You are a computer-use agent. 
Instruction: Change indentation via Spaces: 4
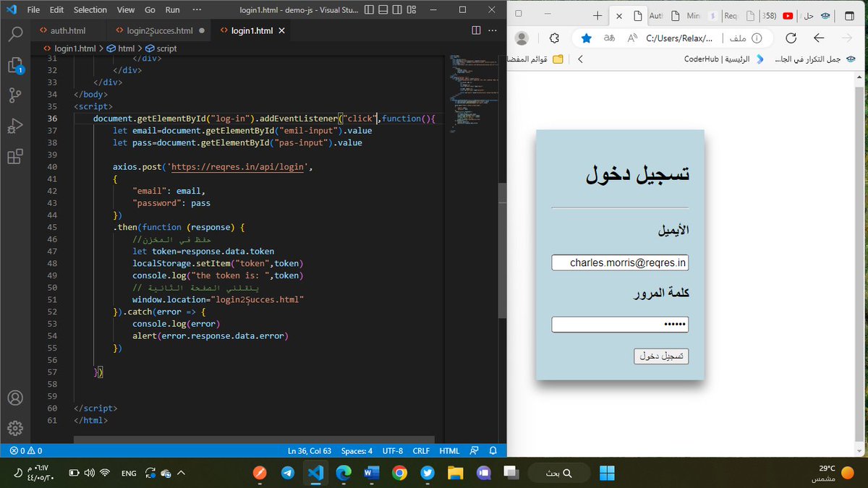point(357,450)
